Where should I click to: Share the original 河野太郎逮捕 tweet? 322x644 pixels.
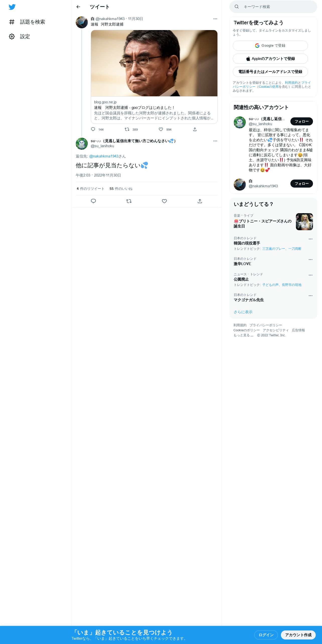pyautogui.click(x=195, y=129)
